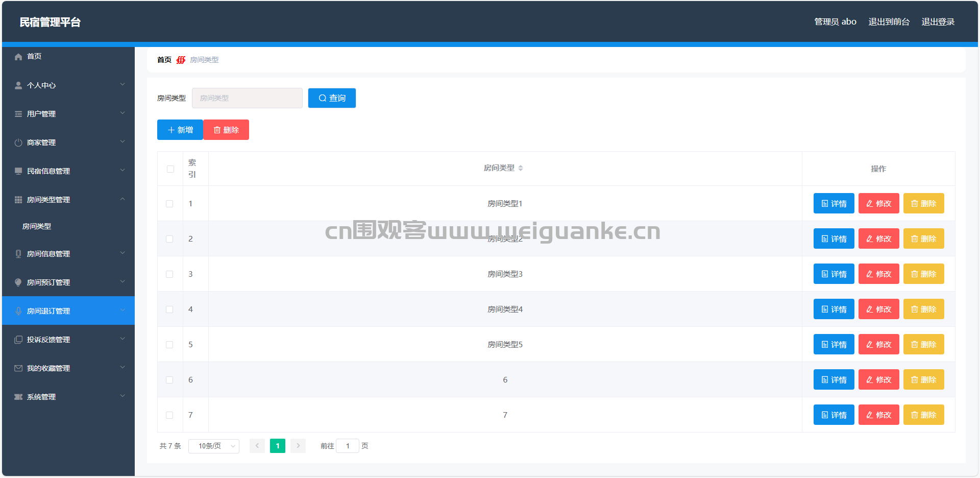Expand 房间信息管理 with its chevron

(x=122, y=253)
